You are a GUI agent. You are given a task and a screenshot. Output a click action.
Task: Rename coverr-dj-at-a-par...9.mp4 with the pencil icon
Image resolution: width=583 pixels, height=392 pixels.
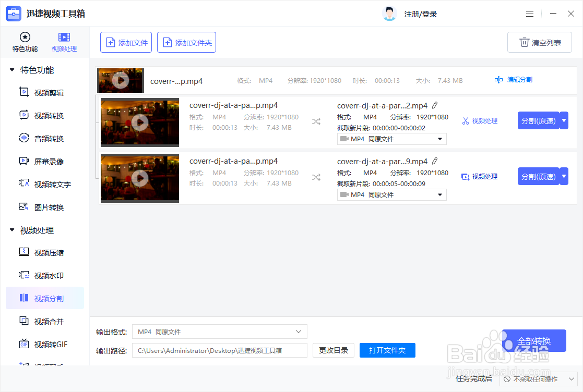click(435, 161)
